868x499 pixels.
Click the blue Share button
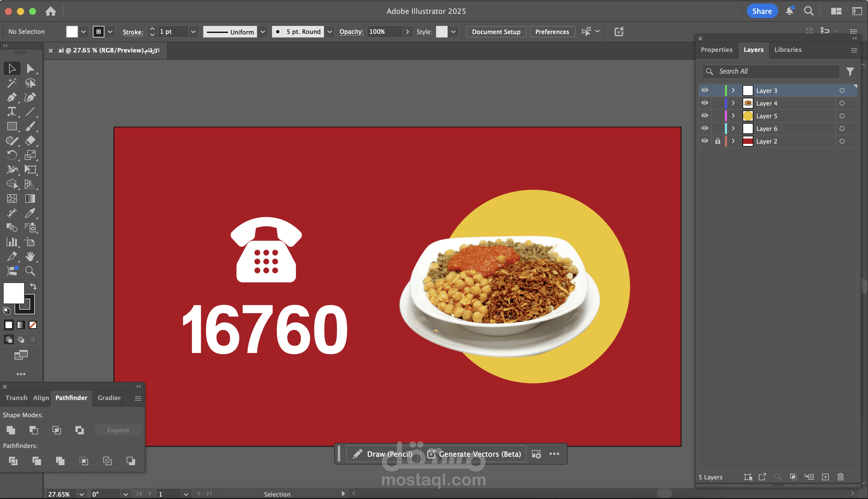(x=762, y=11)
